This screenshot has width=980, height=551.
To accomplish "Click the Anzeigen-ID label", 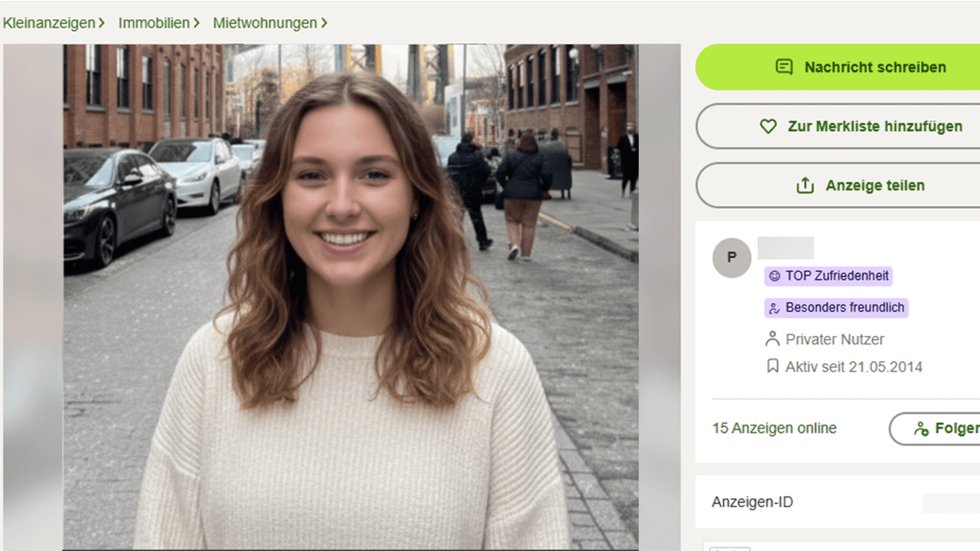I will coord(752,503).
